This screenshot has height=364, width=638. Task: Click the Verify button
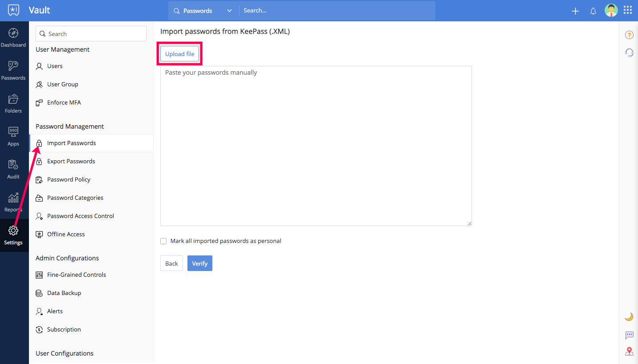click(200, 263)
